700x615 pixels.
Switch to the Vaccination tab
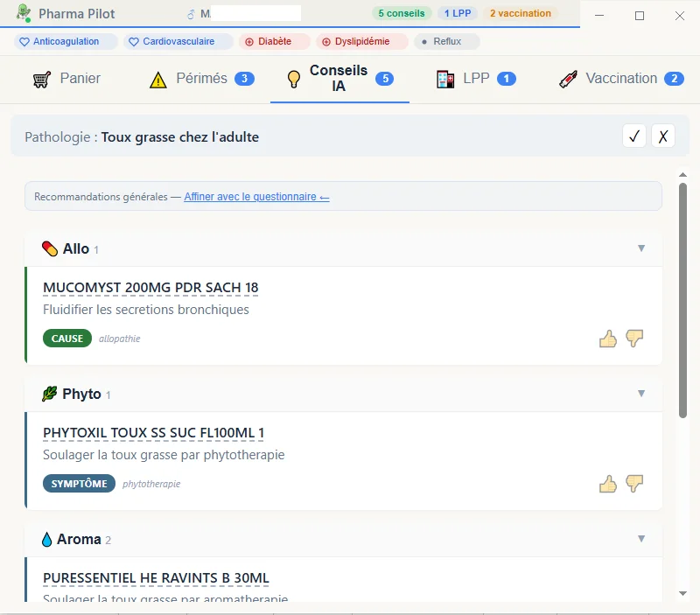click(x=621, y=79)
